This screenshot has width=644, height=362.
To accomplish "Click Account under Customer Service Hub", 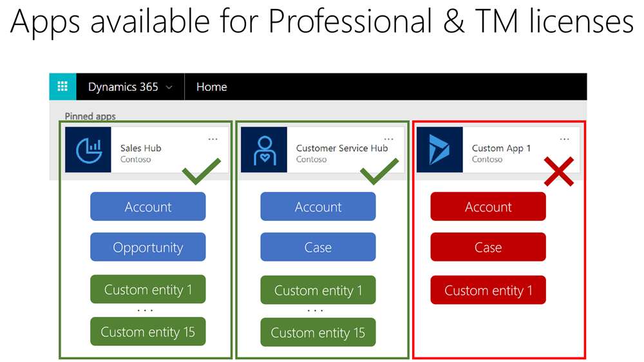I will click(318, 206).
